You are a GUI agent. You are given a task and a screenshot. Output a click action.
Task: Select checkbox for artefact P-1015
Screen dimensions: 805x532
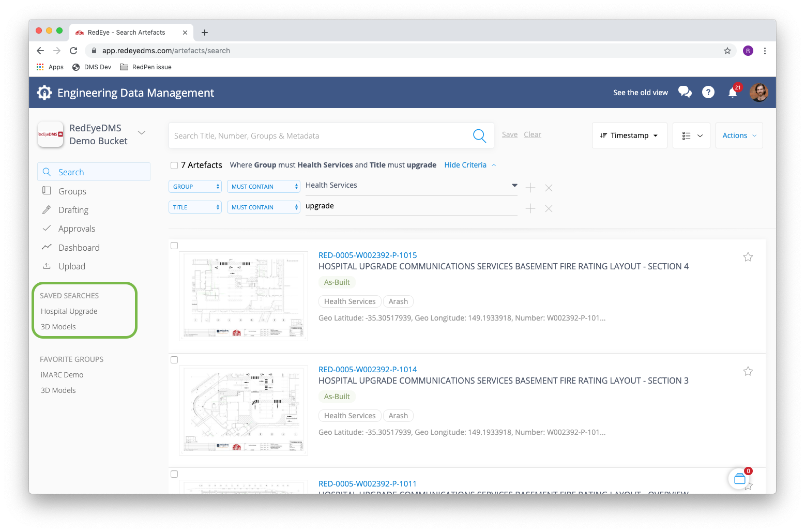pos(174,246)
